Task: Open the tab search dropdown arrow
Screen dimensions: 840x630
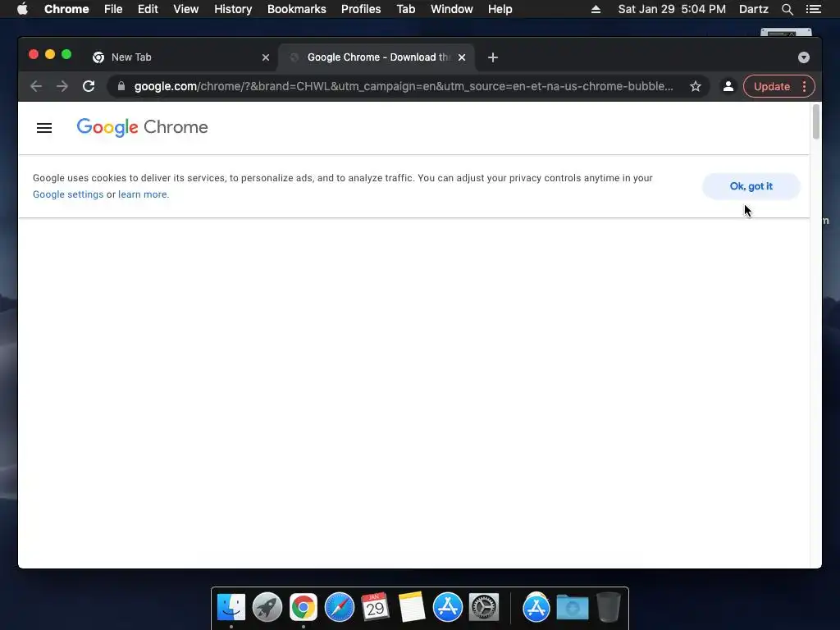Action: pyautogui.click(x=804, y=57)
